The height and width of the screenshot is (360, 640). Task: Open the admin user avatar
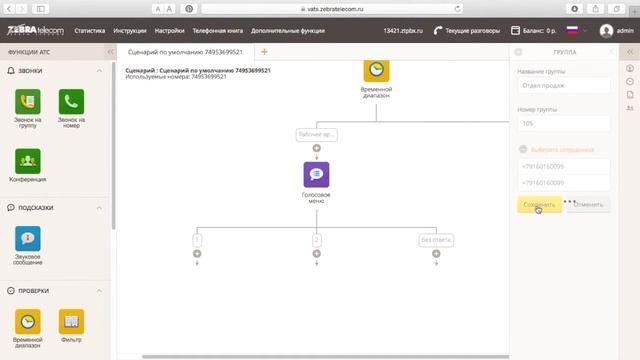pos(607,31)
